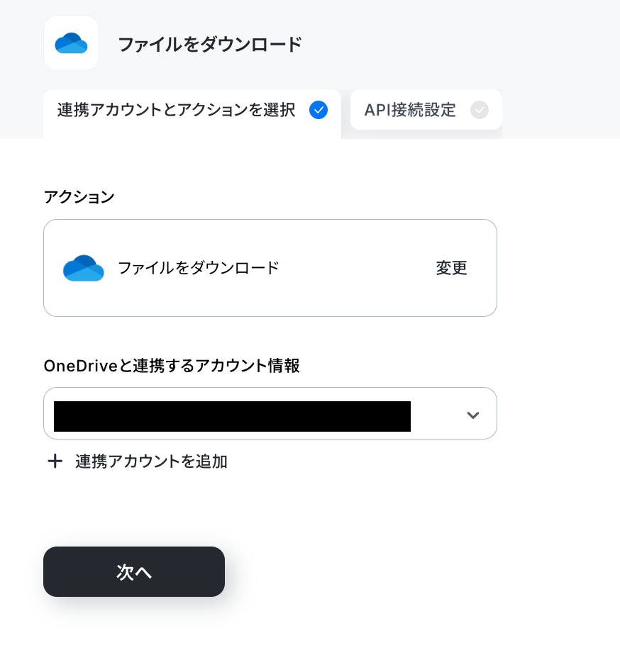
Task: Open the OneDrive linked account selection field
Action: [270, 413]
